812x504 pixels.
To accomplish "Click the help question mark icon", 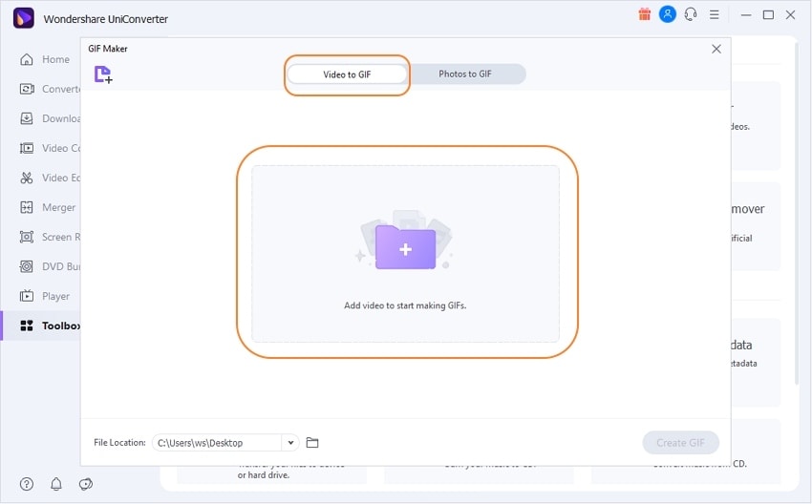I will [x=27, y=484].
